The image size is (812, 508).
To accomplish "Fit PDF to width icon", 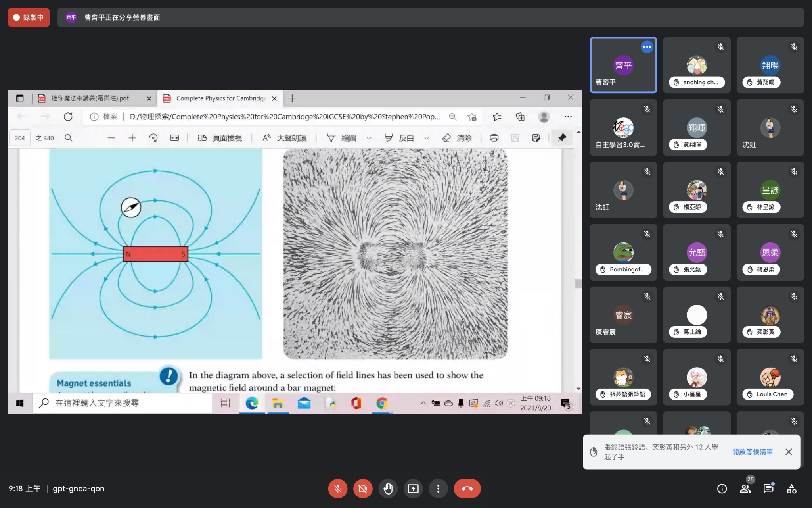I will 174,138.
